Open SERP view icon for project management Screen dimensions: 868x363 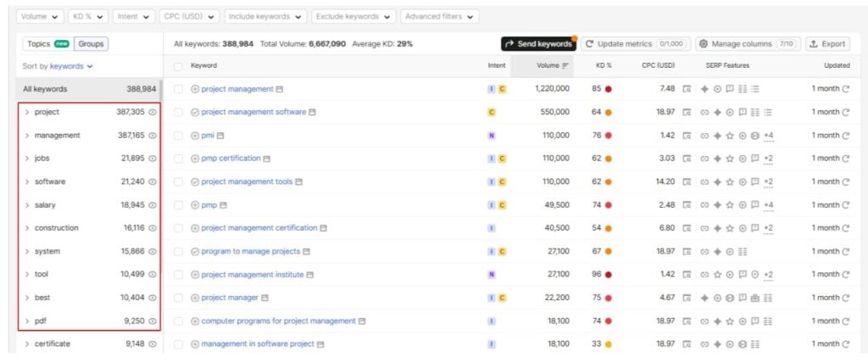(x=687, y=89)
